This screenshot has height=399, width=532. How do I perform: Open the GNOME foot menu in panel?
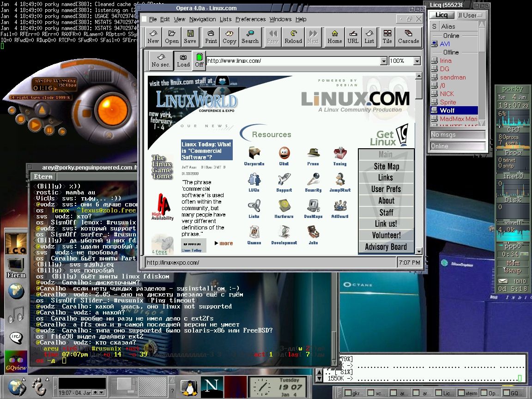tap(39, 387)
